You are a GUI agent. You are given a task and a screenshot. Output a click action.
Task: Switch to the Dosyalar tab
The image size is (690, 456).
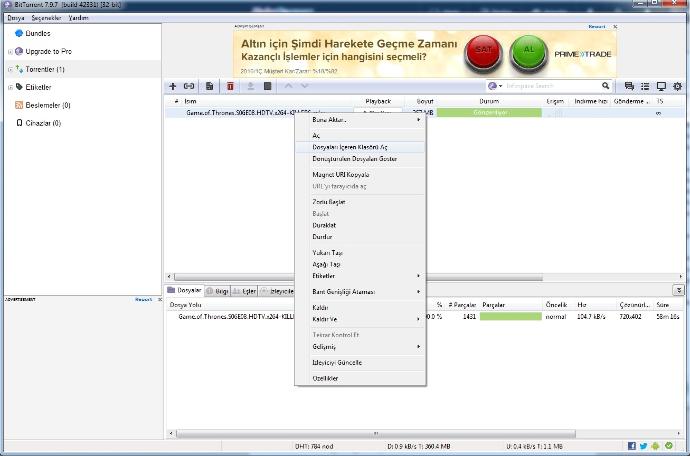[184, 291]
